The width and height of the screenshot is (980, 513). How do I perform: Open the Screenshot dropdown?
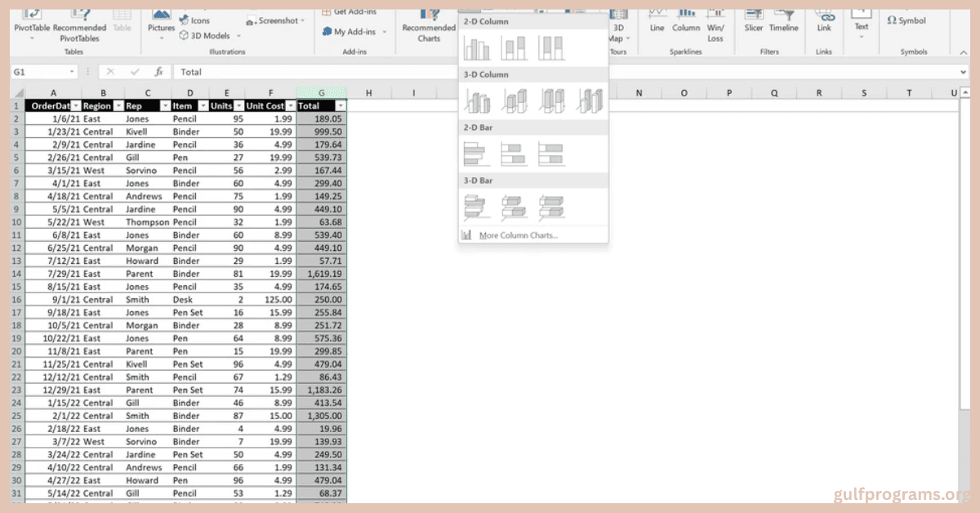276,20
